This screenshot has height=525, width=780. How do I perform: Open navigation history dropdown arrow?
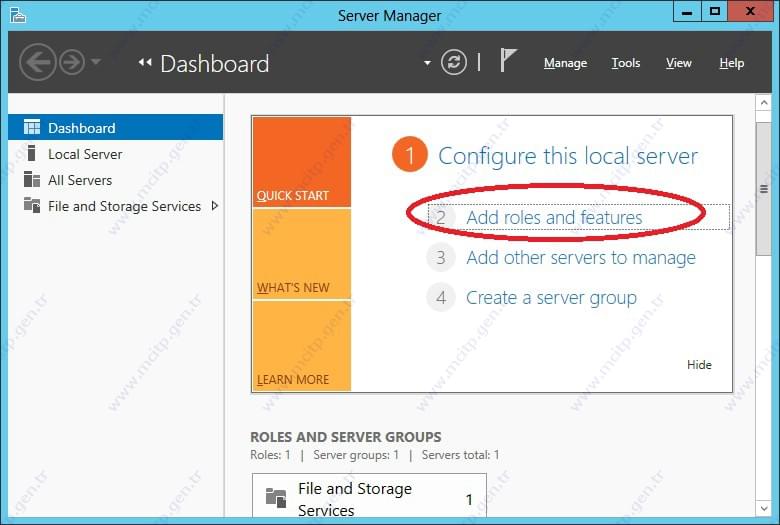coord(96,62)
